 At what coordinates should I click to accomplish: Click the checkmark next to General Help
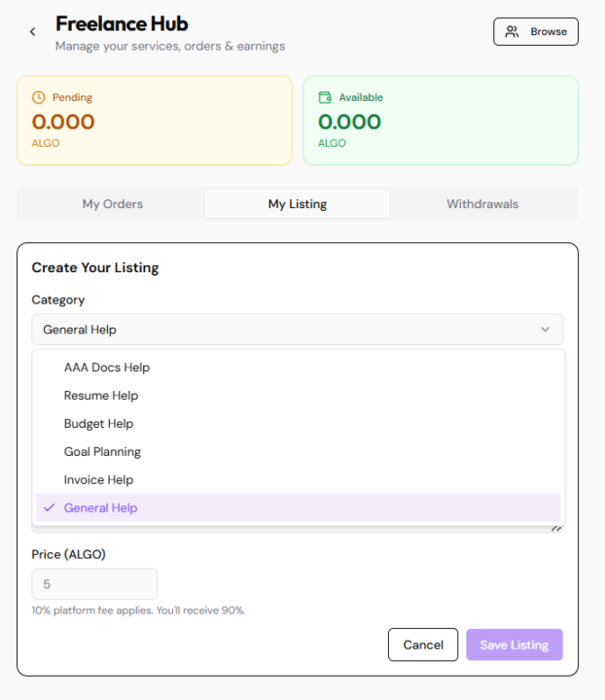[x=49, y=507]
